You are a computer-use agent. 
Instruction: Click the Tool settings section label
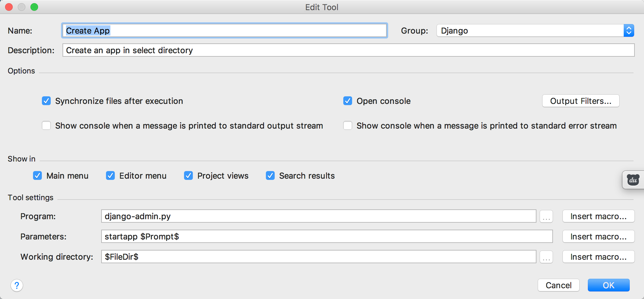pos(30,198)
